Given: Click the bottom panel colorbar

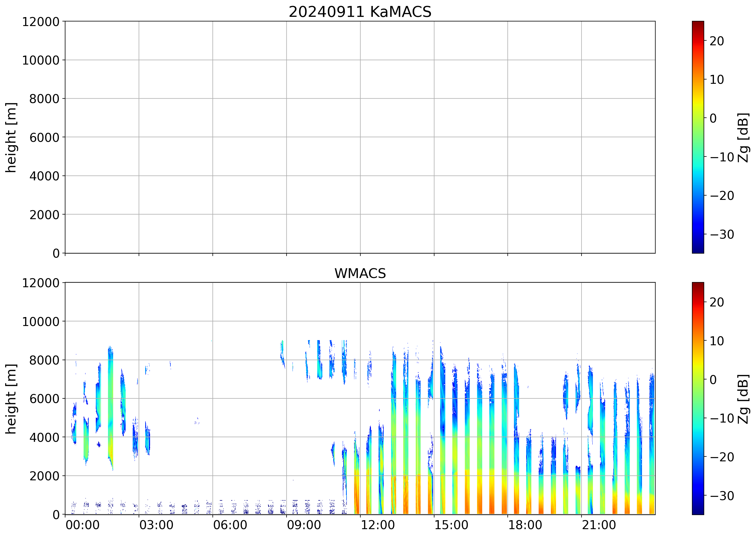Looking at the screenshot, I should [698, 398].
